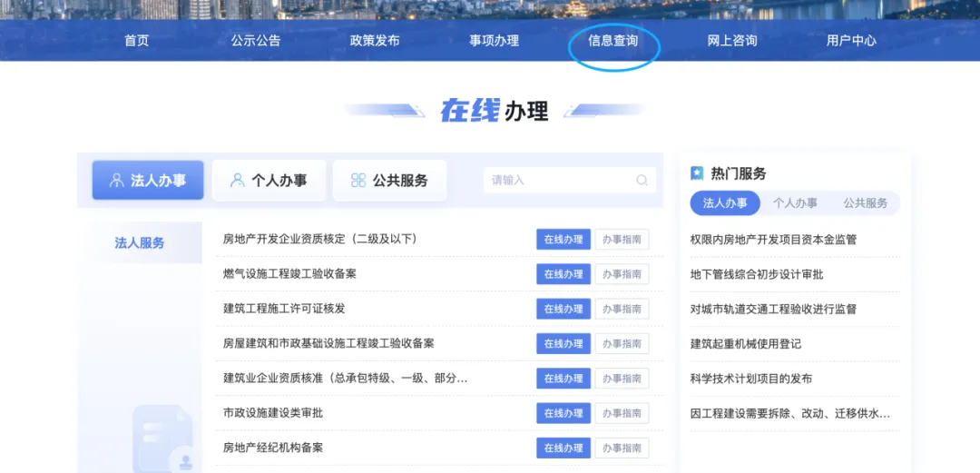
Task: Select 法人办事 tab under 热门服务
Action: click(x=725, y=203)
